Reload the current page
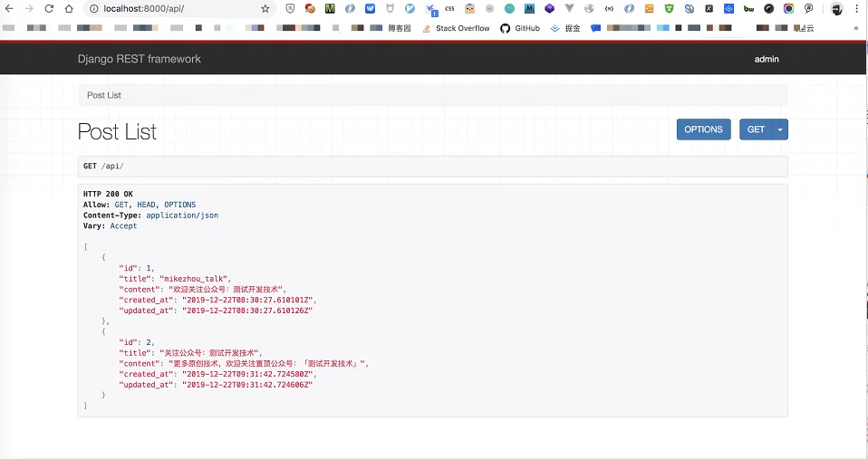The height and width of the screenshot is (459, 868). 49,8
